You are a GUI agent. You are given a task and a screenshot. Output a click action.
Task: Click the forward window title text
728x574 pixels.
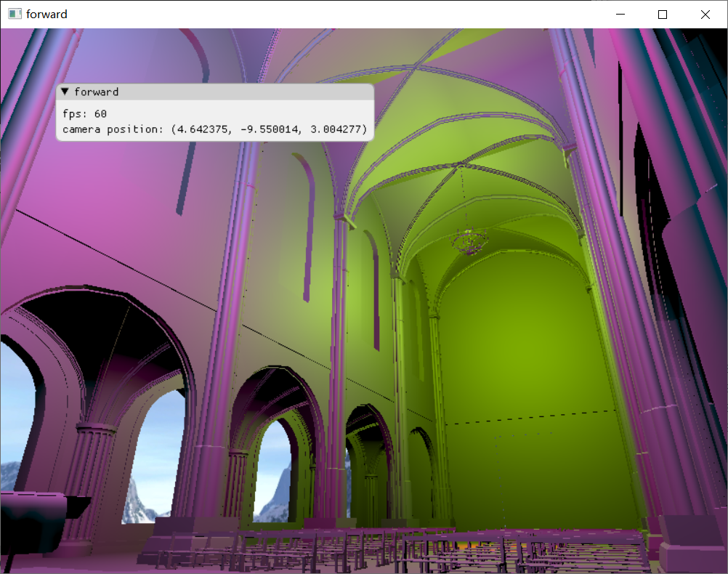coord(46,15)
